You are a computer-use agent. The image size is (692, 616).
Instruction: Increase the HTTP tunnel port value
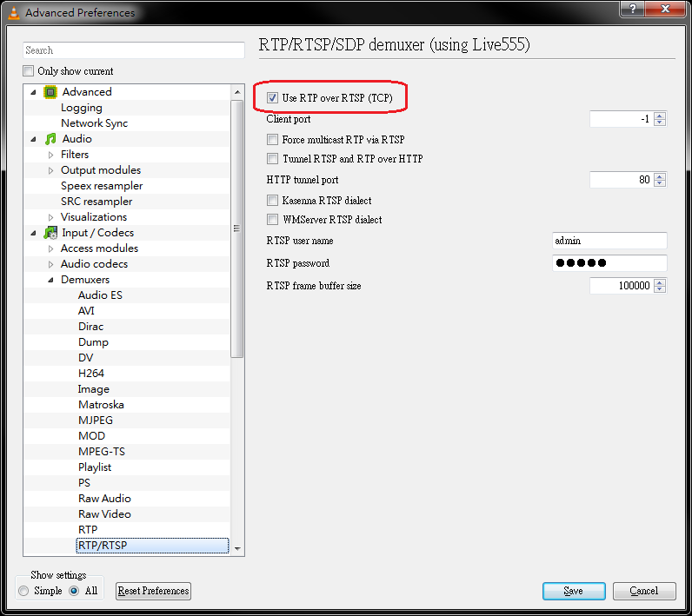point(660,176)
